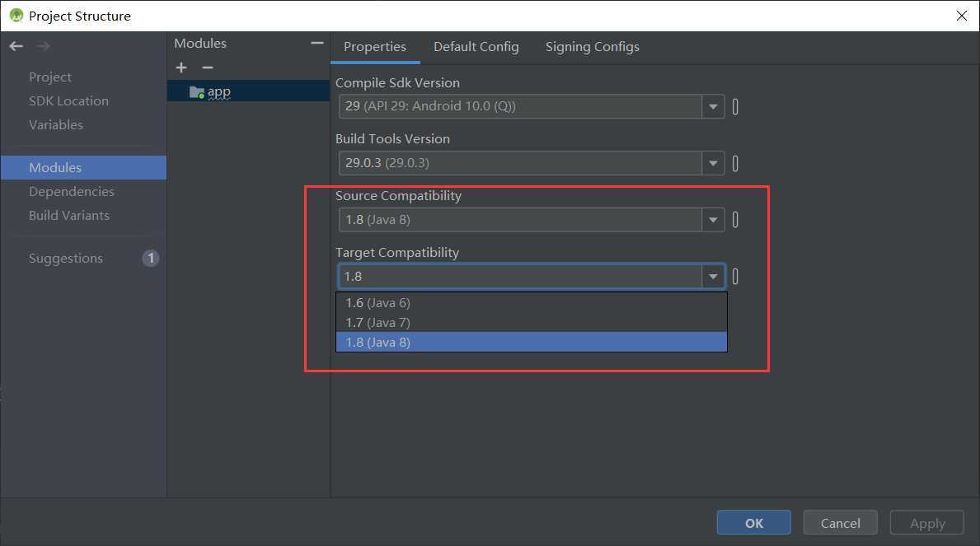980x546 pixels.
Task: Click the forward navigation arrow icon
Action: tap(43, 46)
